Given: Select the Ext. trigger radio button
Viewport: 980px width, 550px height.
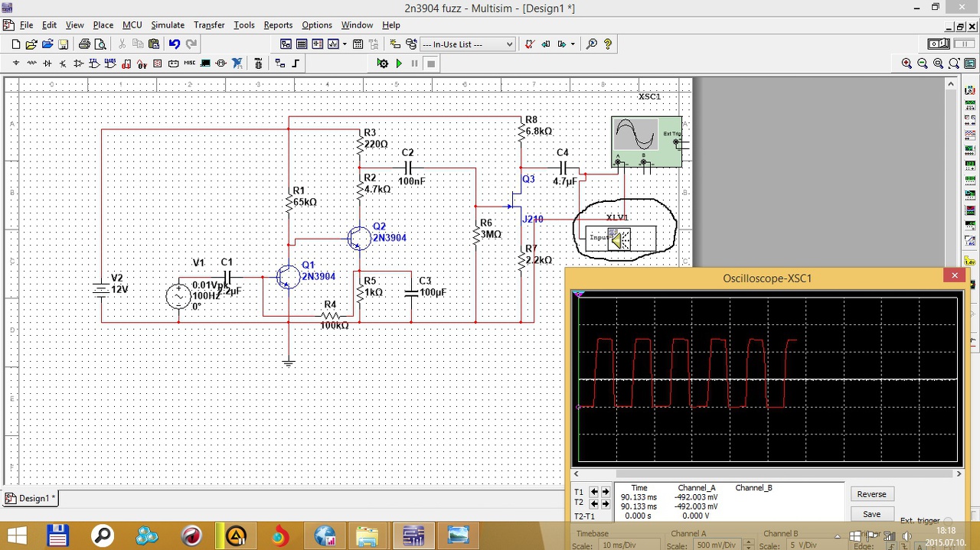Looking at the screenshot, I should pos(948,521).
